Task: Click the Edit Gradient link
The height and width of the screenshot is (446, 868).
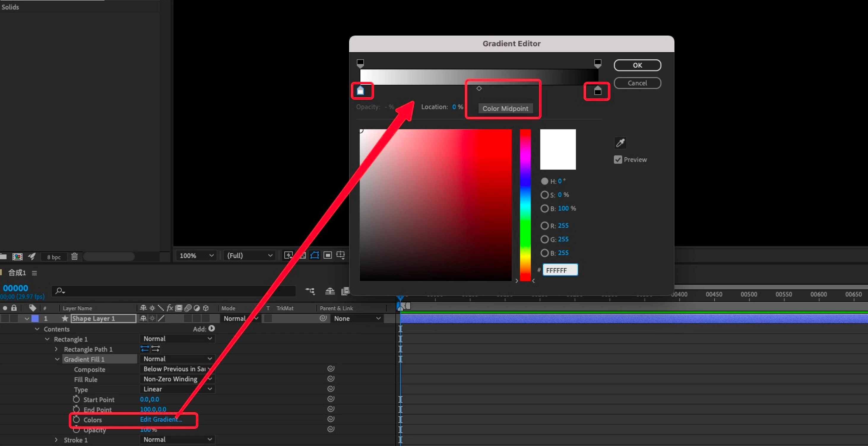Action: [x=161, y=419]
